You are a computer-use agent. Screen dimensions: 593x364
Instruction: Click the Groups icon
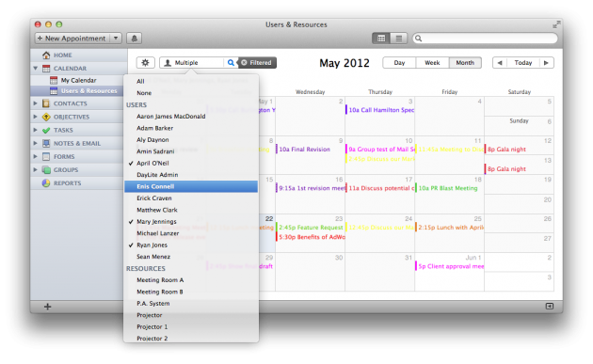[x=46, y=169]
